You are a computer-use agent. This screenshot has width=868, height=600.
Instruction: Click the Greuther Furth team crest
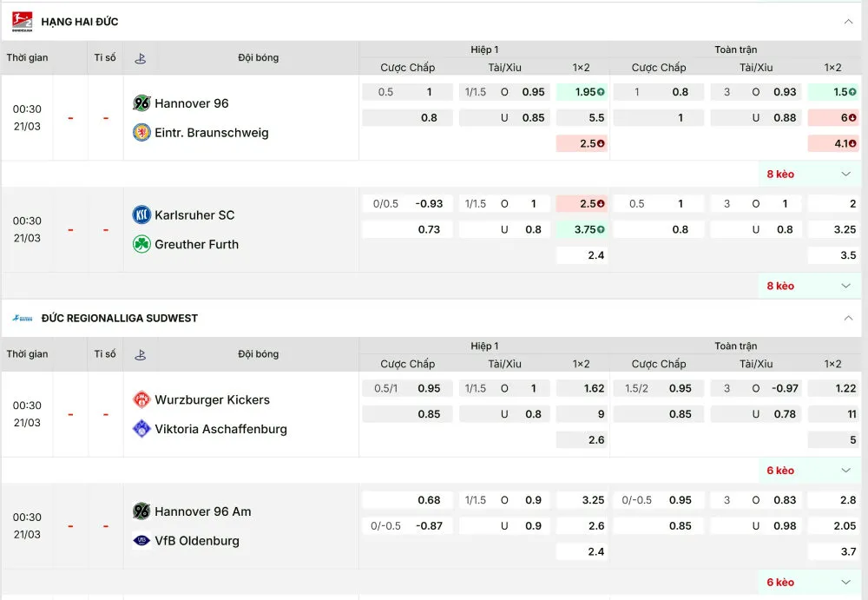141,245
